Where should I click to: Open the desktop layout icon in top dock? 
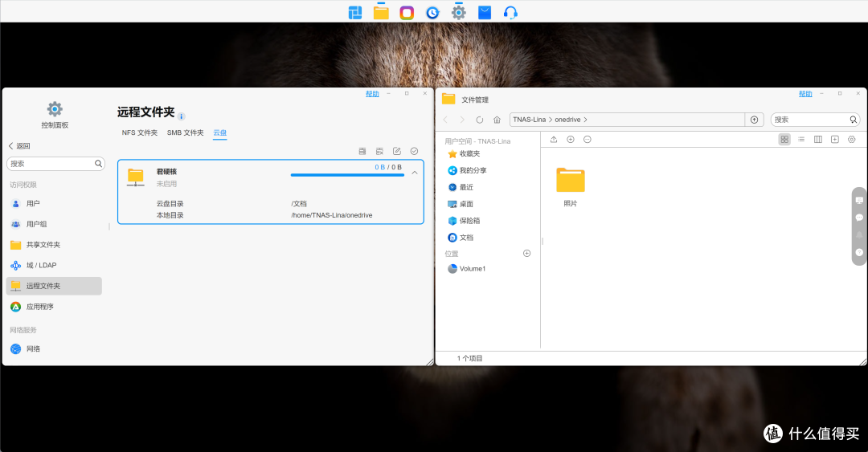coord(355,12)
